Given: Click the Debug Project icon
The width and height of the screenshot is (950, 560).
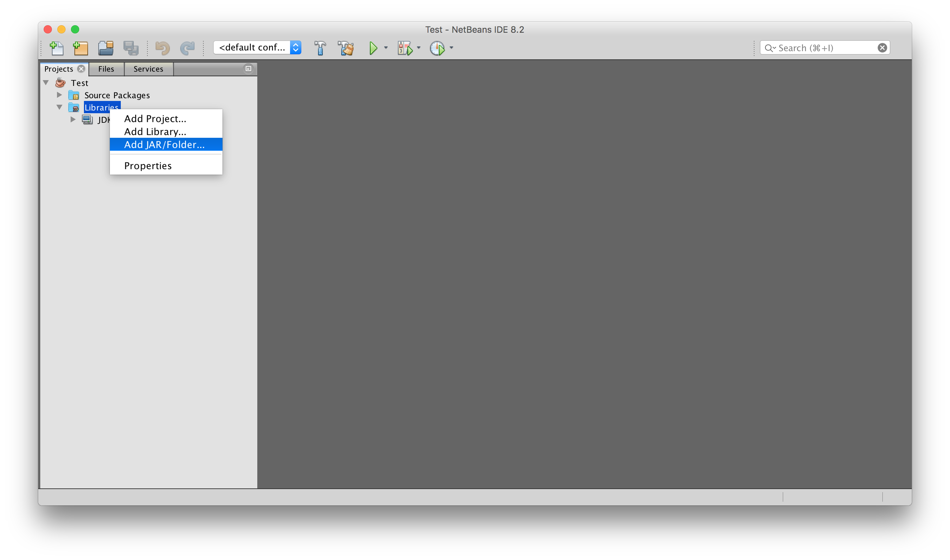Looking at the screenshot, I should (405, 48).
